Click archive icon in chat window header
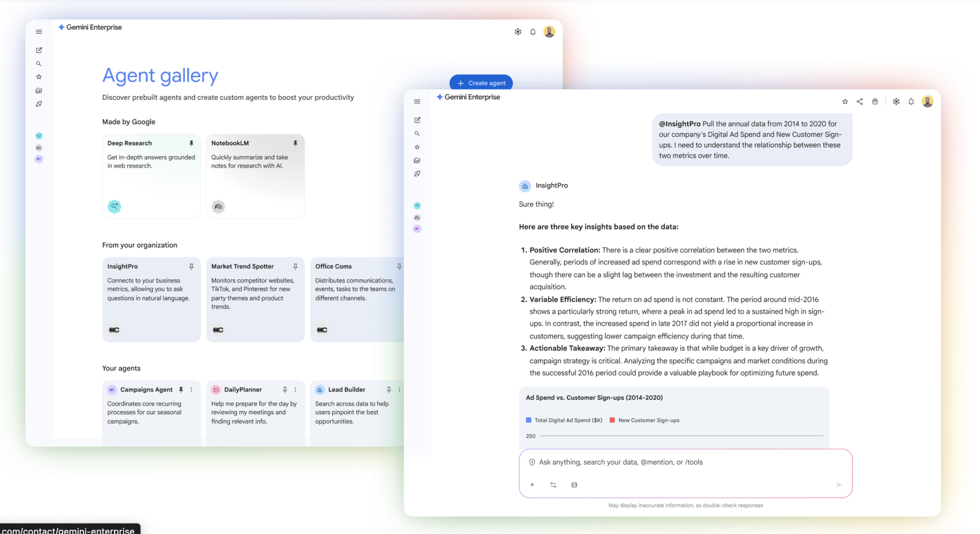 [875, 102]
